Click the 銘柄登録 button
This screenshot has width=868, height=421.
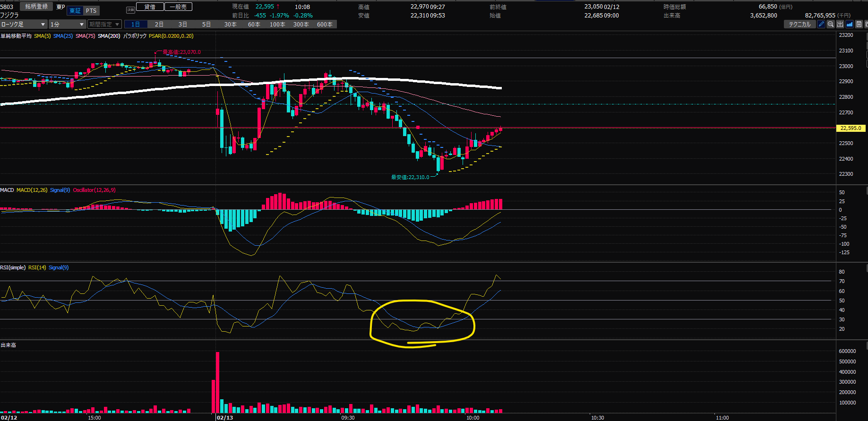coord(36,7)
